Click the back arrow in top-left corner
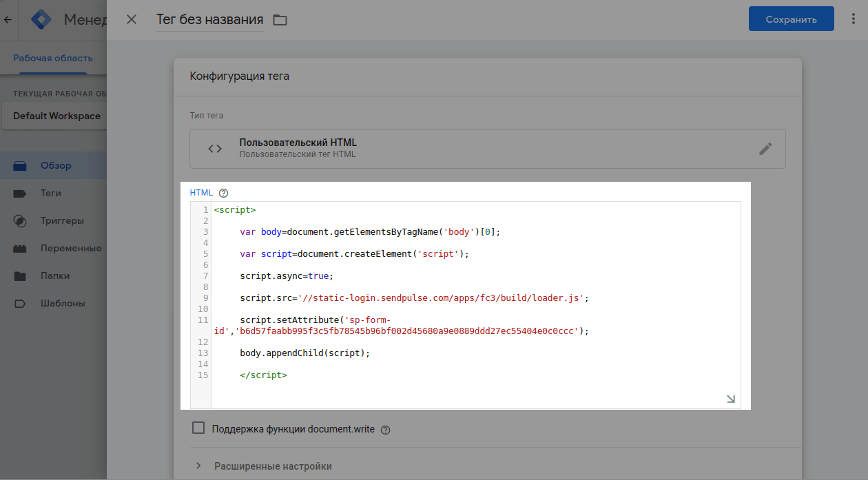Screen dimensions: 868x480 [8, 20]
